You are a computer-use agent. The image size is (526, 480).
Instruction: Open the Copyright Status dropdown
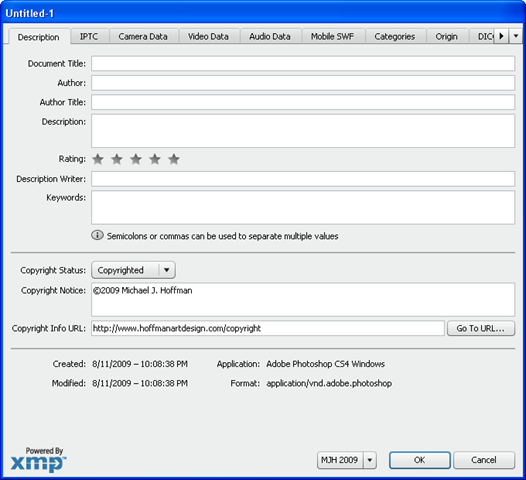pos(133,270)
